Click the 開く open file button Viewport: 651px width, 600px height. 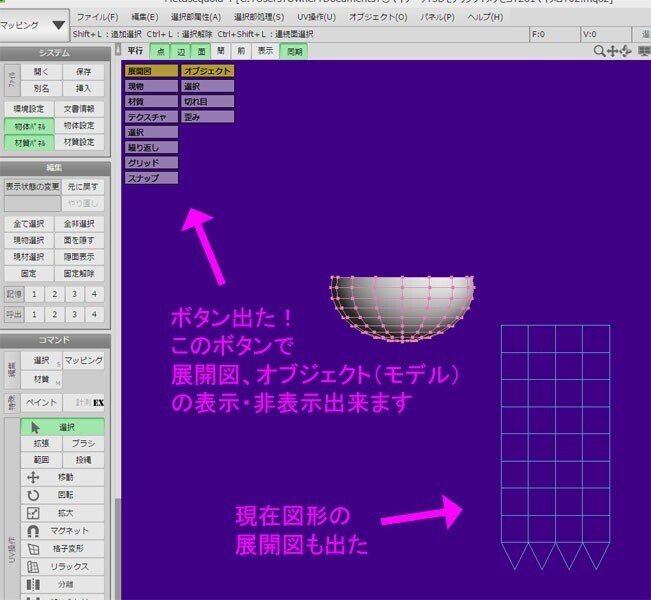point(41,72)
